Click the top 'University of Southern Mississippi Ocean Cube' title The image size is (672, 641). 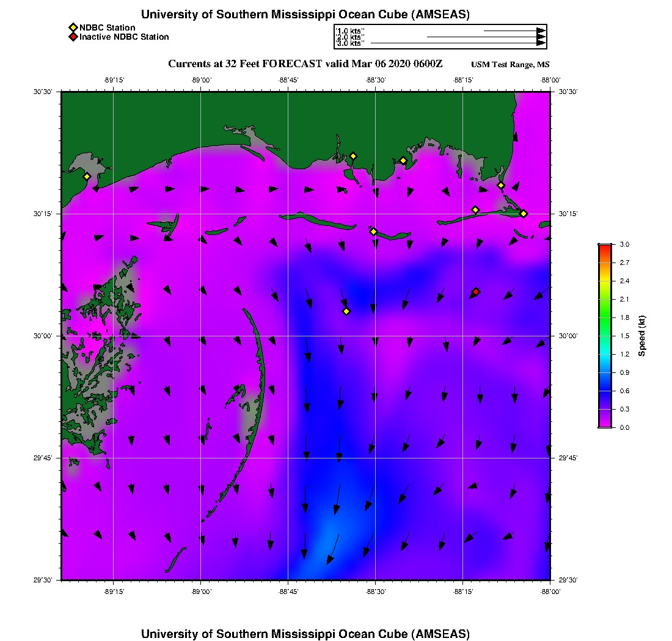pos(305,14)
